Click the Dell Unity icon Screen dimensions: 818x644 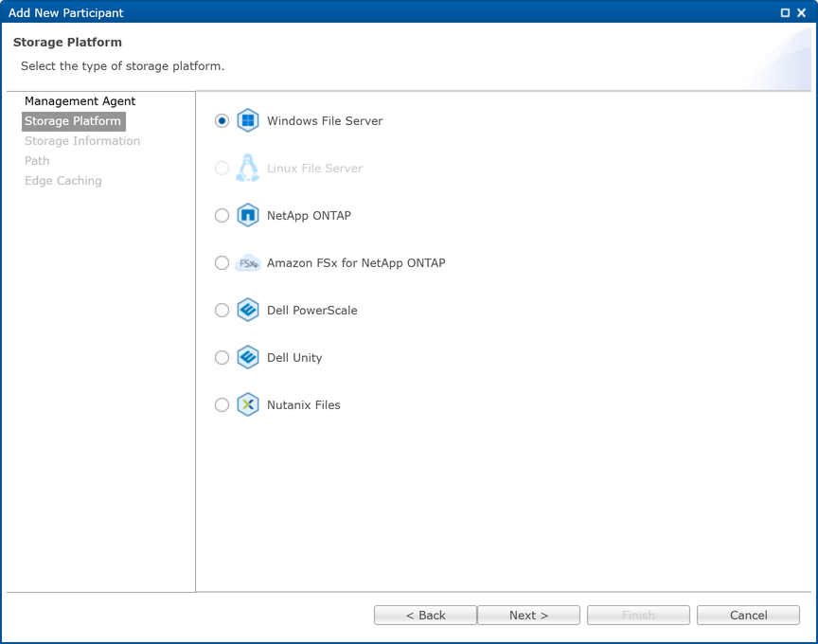248,357
